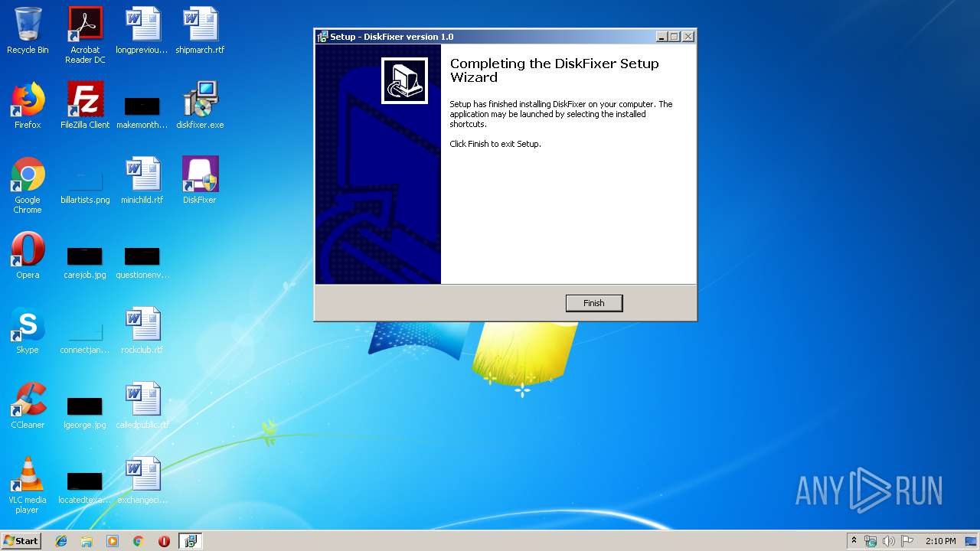Select the exchangeci... document icon
The width and height of the screenshot is (980, 551).
[142, 481]
